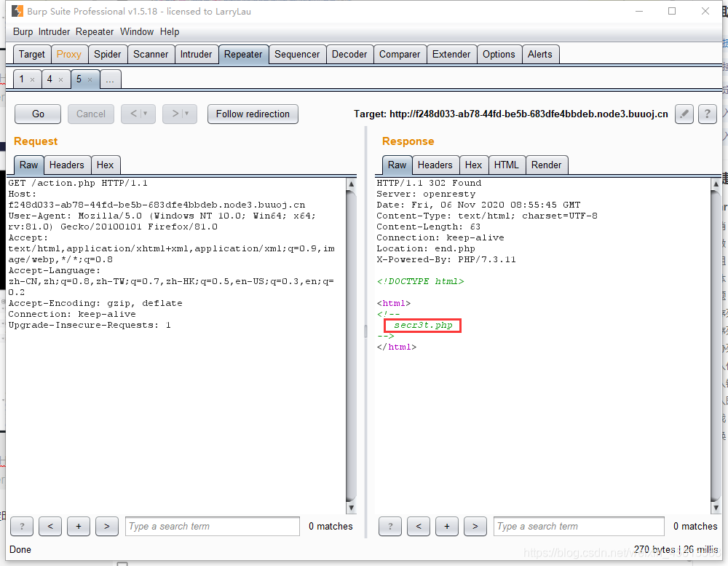
Task: Select Response HTML view tab
Action: pos(507,165)
